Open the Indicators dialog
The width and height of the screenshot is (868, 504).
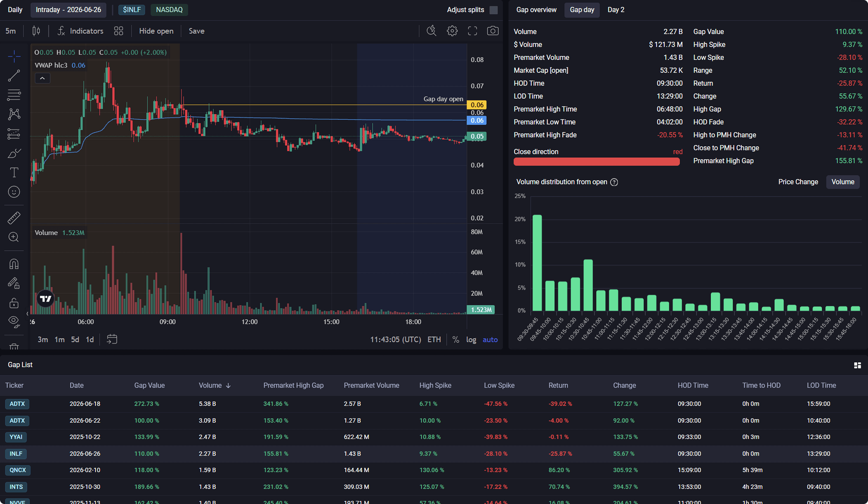point(80,31)
